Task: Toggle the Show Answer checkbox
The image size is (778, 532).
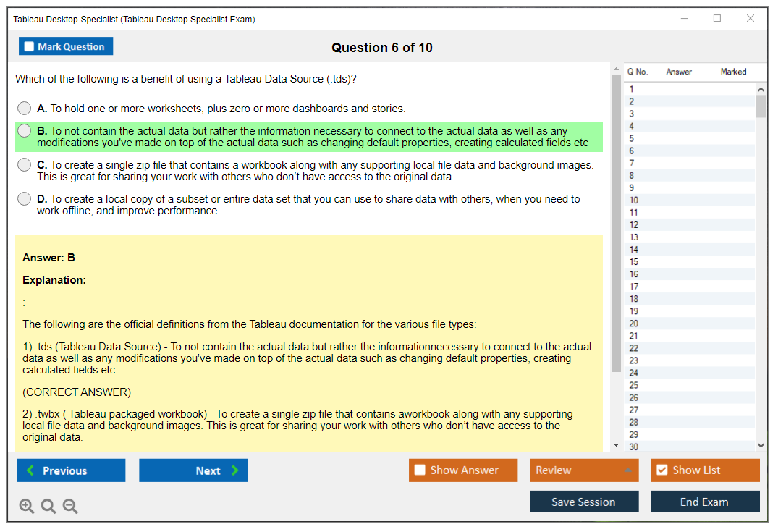Action: (x=420, y=470)
